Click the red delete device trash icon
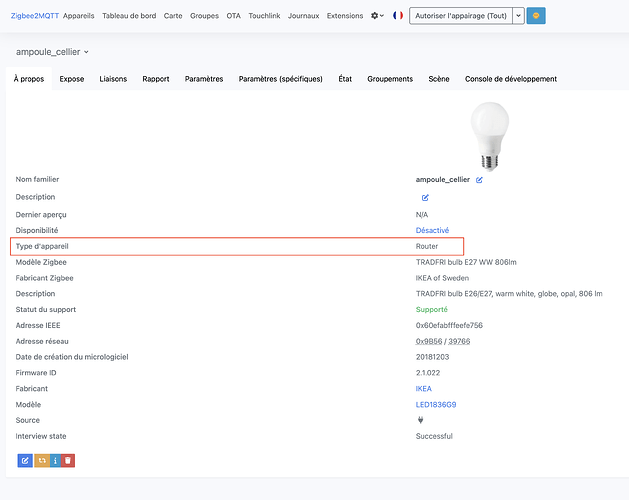 (68, 460)
